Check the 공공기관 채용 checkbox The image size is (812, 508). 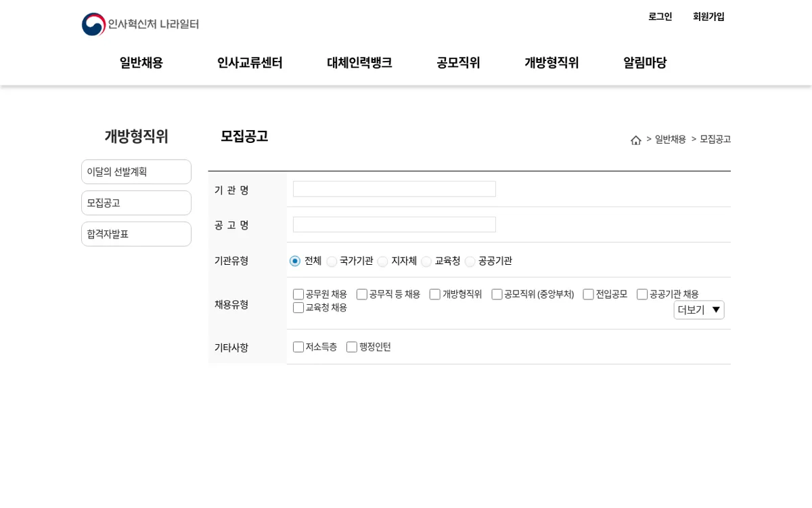642,295
